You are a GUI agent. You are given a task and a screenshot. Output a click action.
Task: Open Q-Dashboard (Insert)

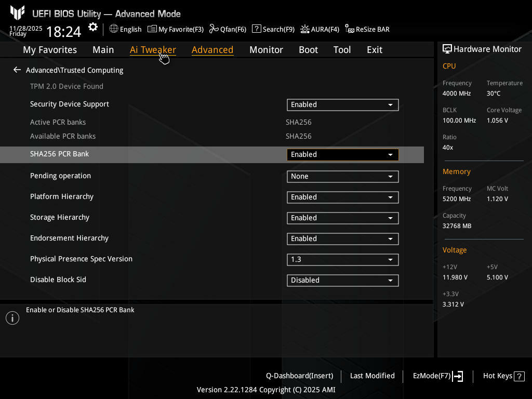coord(299,376)
